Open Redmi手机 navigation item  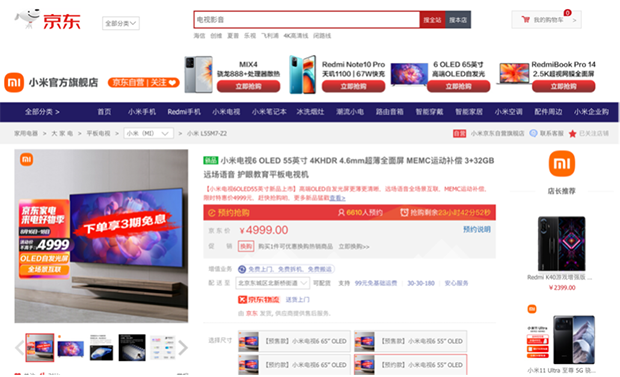184,112
